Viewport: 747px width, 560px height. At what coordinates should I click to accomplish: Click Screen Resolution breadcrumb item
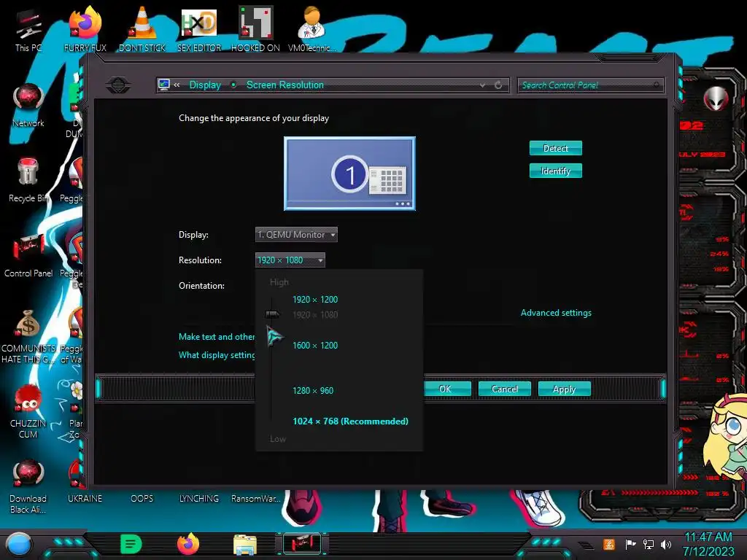tap(285, 85)
